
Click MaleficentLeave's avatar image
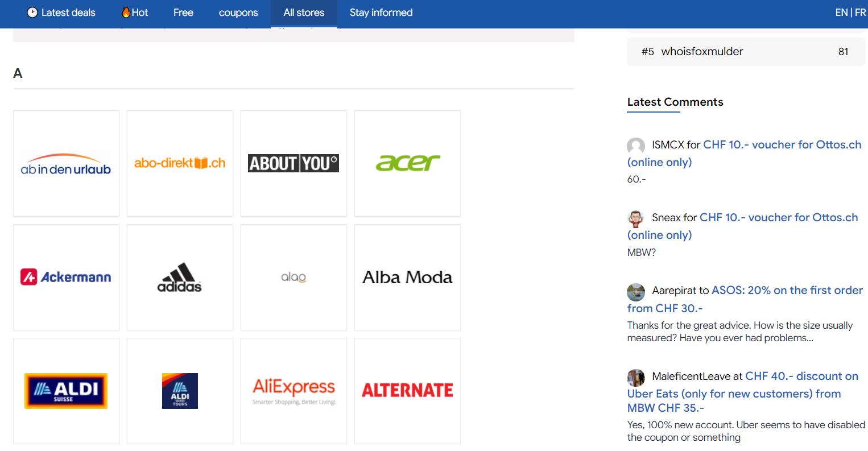point(636,378)
